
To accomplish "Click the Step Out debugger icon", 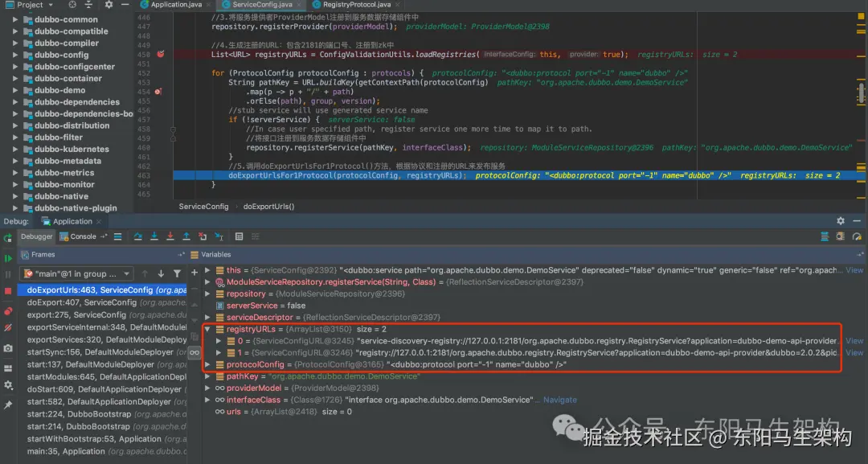I will [x=186, y=236].
